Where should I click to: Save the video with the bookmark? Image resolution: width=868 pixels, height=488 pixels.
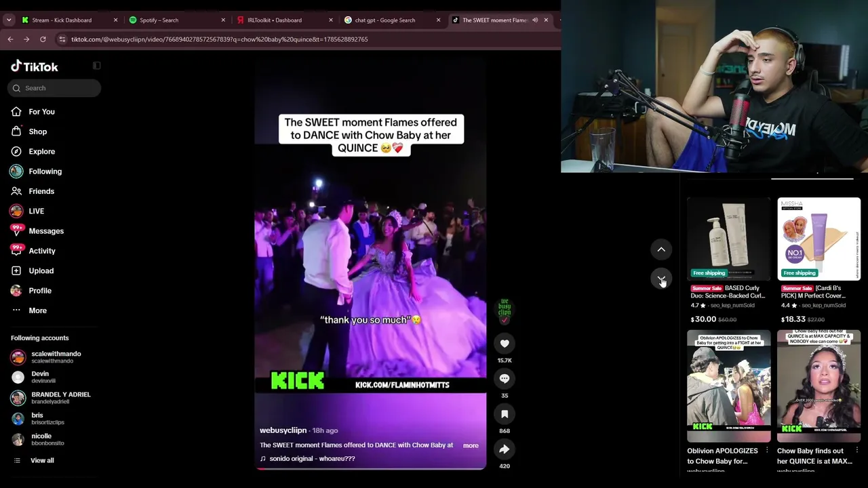(505, 414)
